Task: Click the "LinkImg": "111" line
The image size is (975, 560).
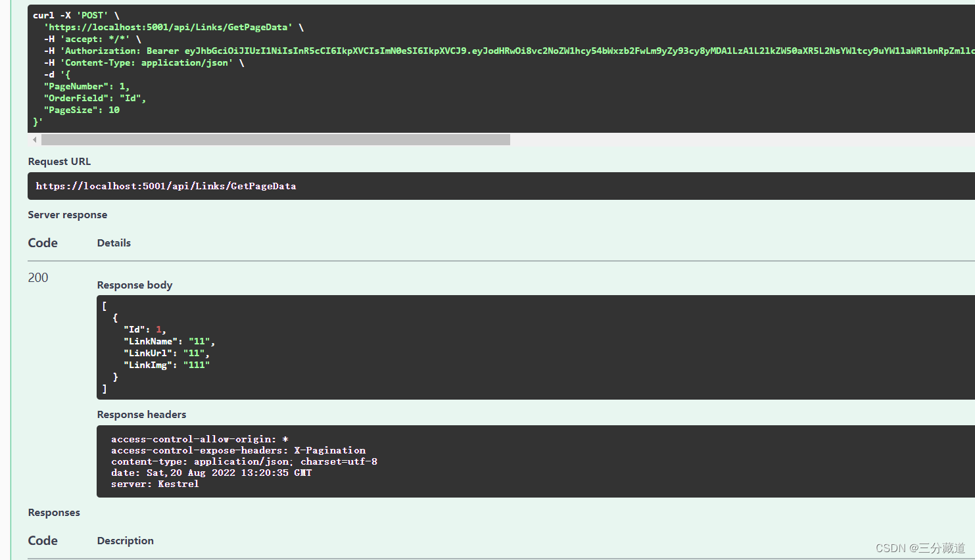Action: (166, 365)
